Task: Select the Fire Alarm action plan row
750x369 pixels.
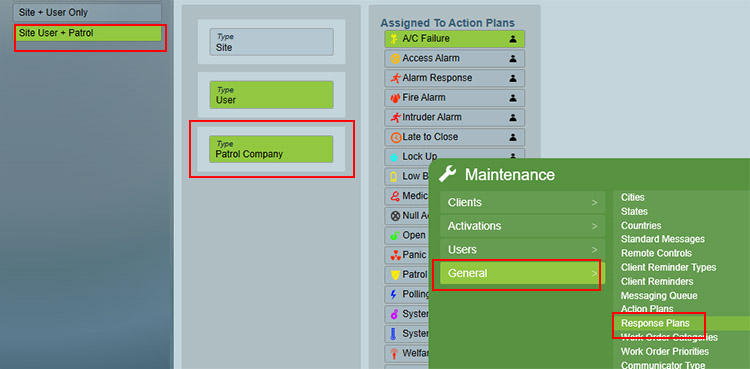Action: pos(454,98)
